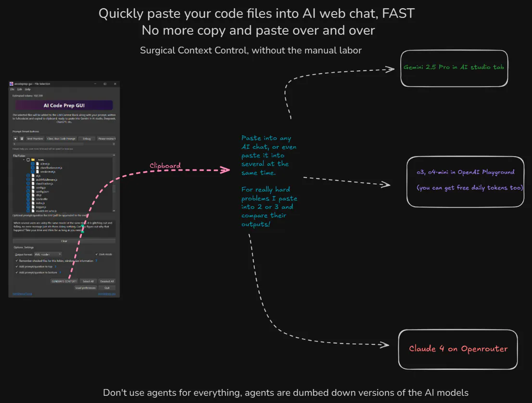Click the Select All button
The height and width of the screenshot is (403, 532).
tap(88, 281)
